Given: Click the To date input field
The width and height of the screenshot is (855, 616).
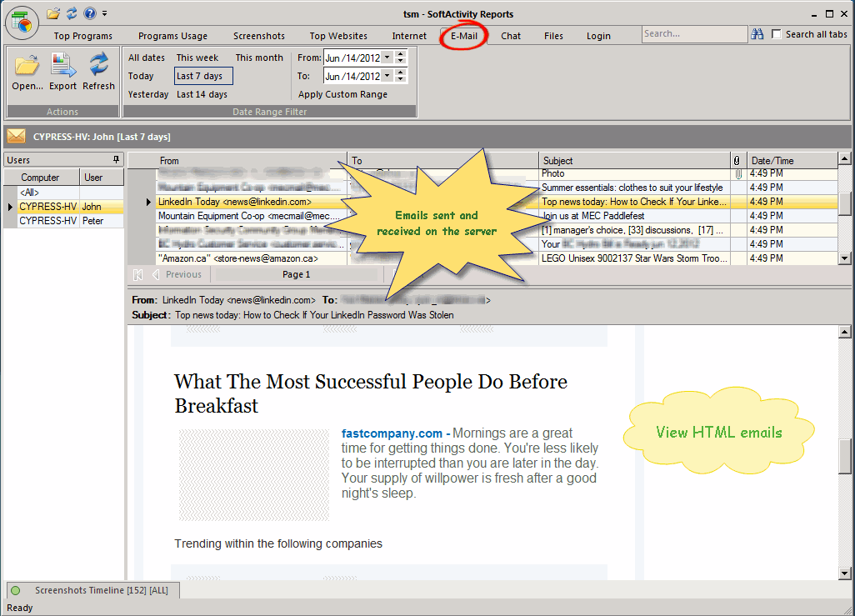Looking at the screenshot, I should pyautogui.click(x=352, y=77).
